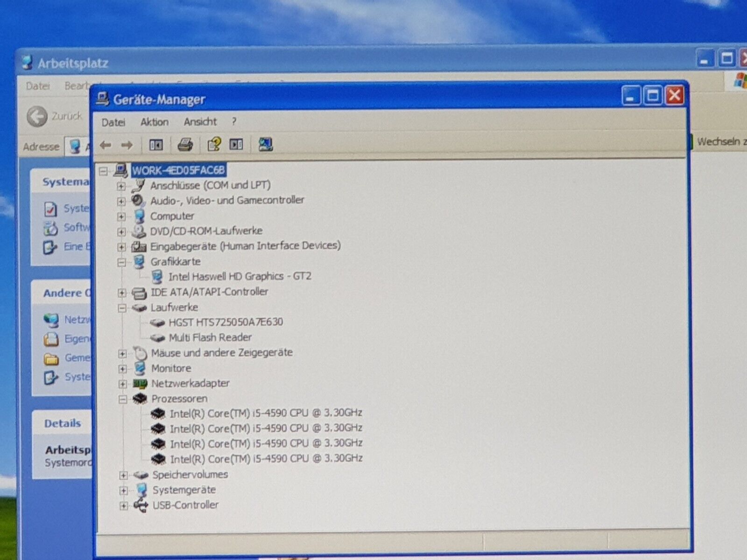Click the scan for hardware changes icon
This screenshot has height=560, width=747.
pos(265,145)
